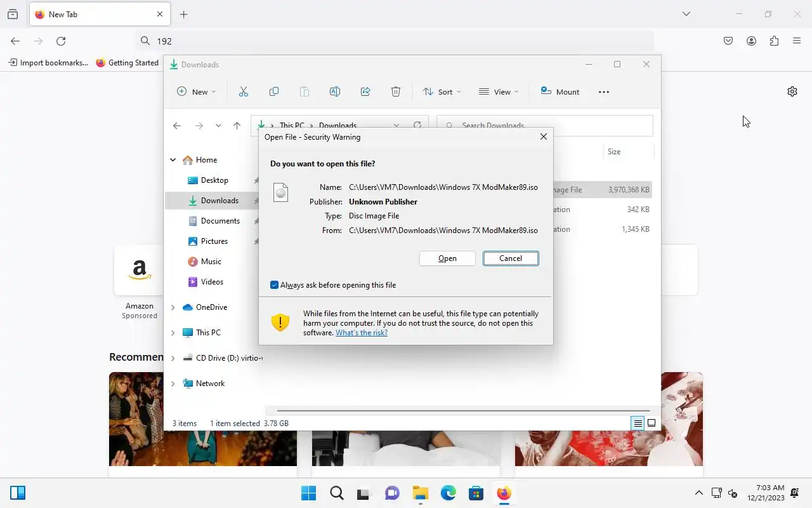Click the horizontal scrollbar in Explorer
Viewport: 812px width, 508px height.
[463, 411]
